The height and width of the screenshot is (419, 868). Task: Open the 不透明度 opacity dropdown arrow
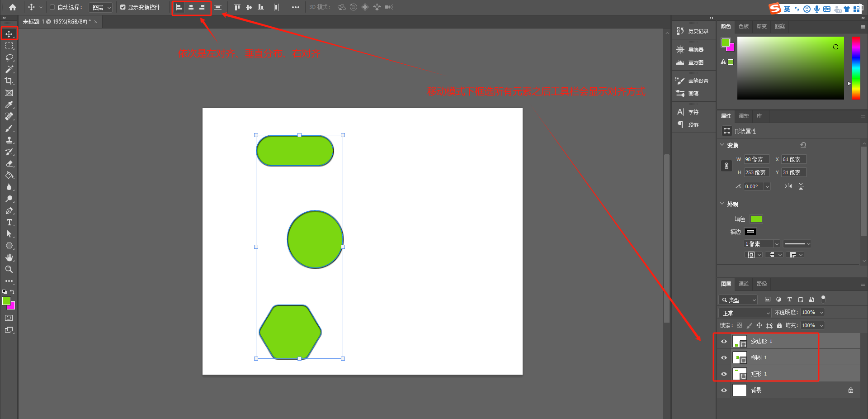tap(821, 313)
